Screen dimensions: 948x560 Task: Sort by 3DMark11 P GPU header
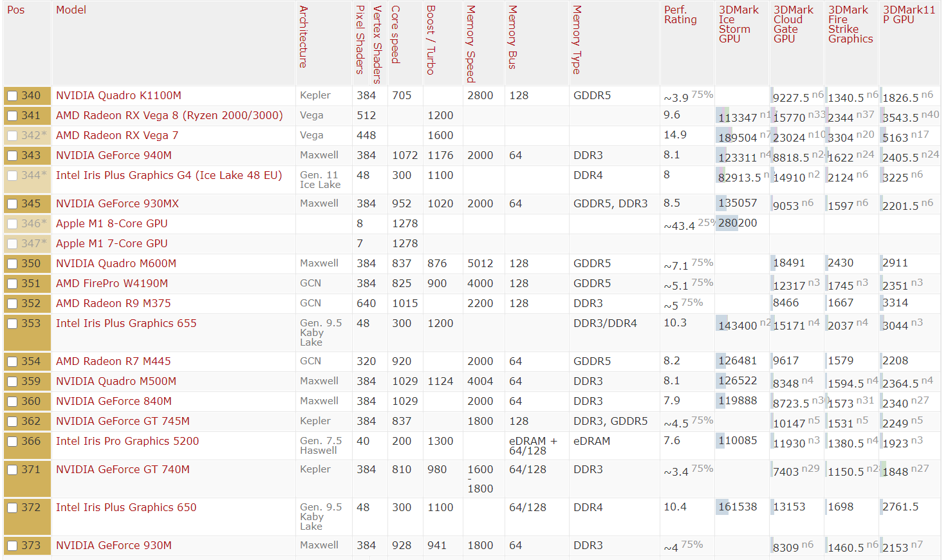[x=909, y=15]
